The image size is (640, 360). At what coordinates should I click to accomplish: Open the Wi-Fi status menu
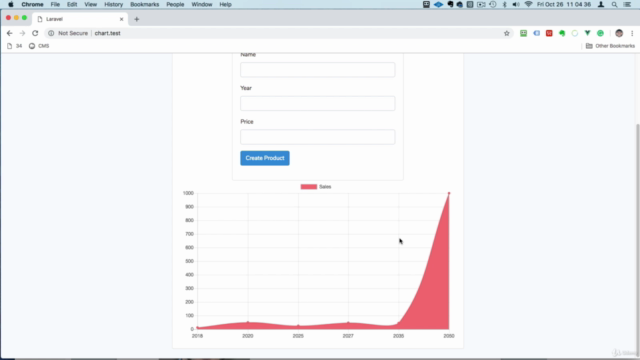528,4
